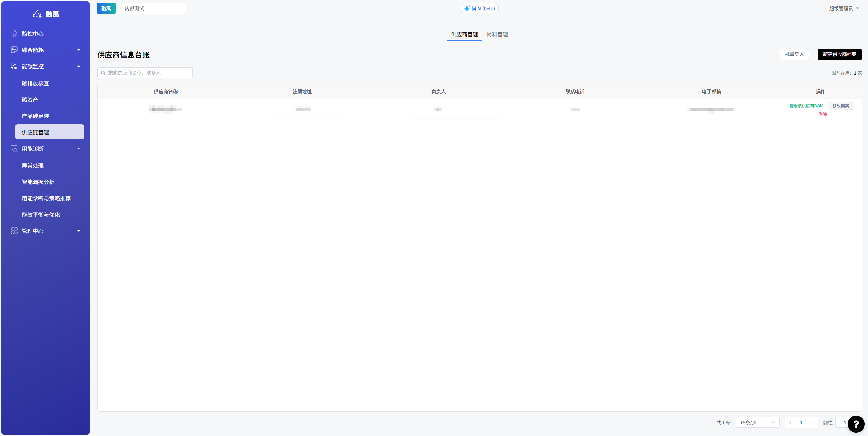Collapse the 能碳监控 menu arrow
Image resolution: width=868 pixels, height=436 pixels.
[x=79, y=66]
